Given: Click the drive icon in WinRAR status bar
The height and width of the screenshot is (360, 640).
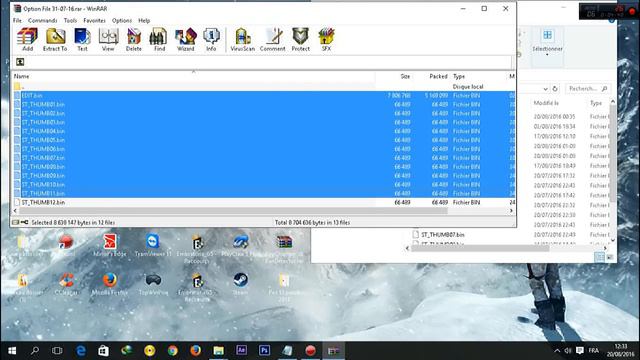Looking at the screenshot, I should pos(16,222).
